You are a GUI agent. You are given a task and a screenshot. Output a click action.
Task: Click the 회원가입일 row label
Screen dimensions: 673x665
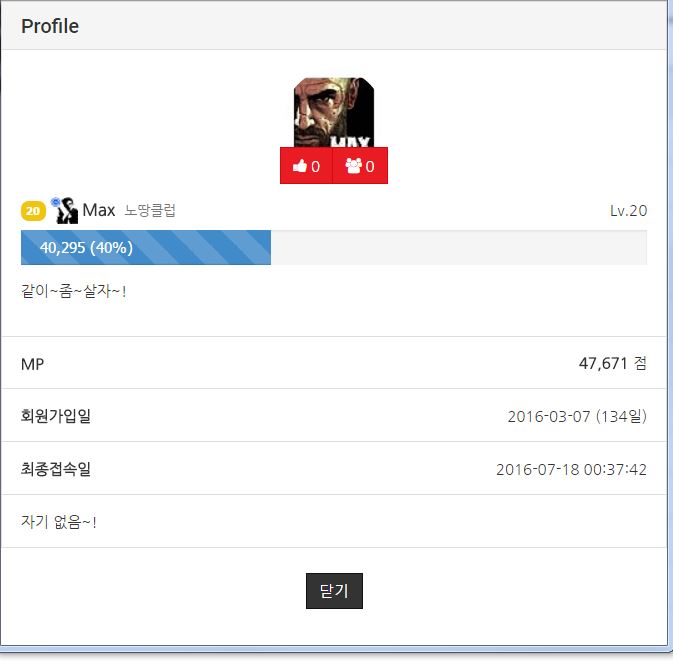[56, 416]
